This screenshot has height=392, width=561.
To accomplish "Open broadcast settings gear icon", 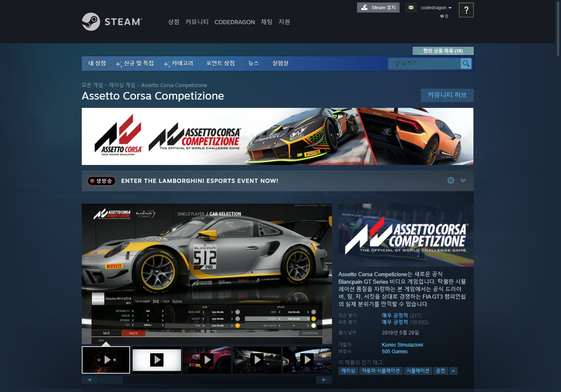I will pyautogui.click(x=451, y=180).
